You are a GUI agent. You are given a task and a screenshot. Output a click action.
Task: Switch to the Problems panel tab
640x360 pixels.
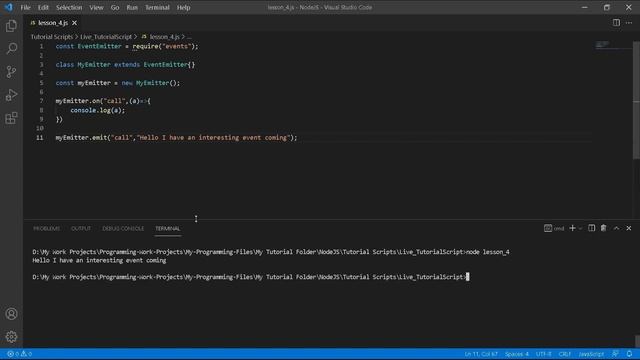(47, 229)
